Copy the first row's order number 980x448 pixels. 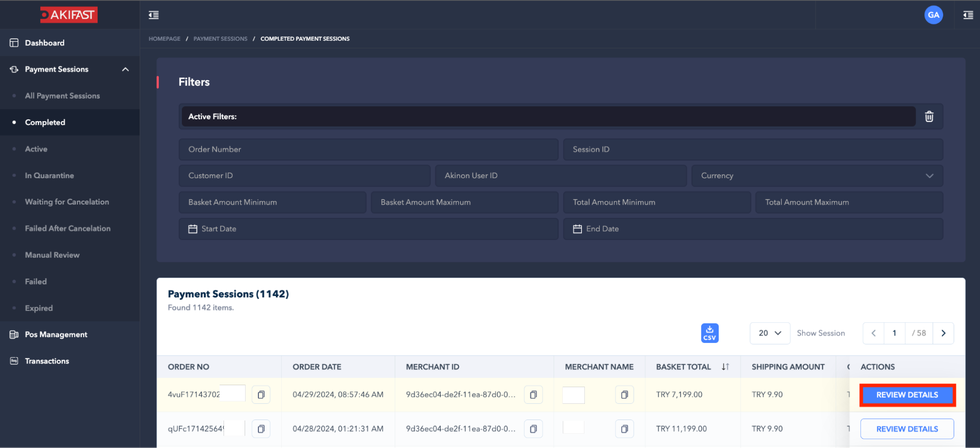pyautogui.click(x=261, y=395)
